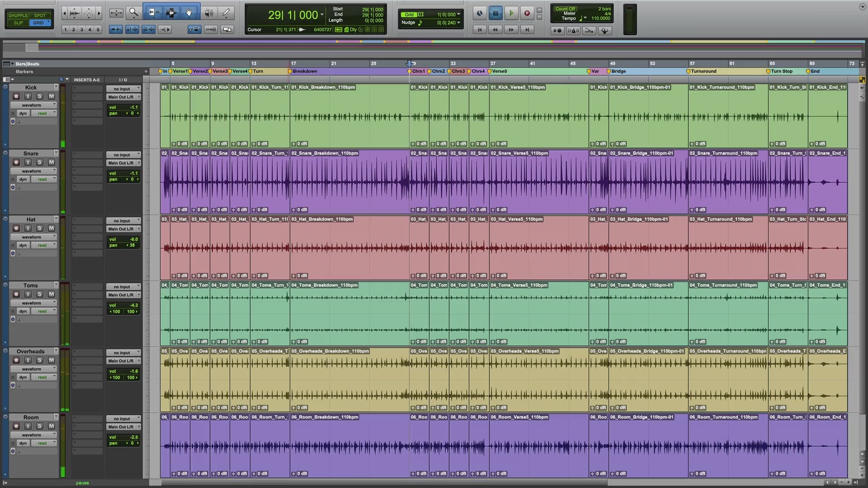Image resolution: width=868 pixels, height=488 pixels.
Task: Open Hat track no input selector
Action: pos(123,221)
